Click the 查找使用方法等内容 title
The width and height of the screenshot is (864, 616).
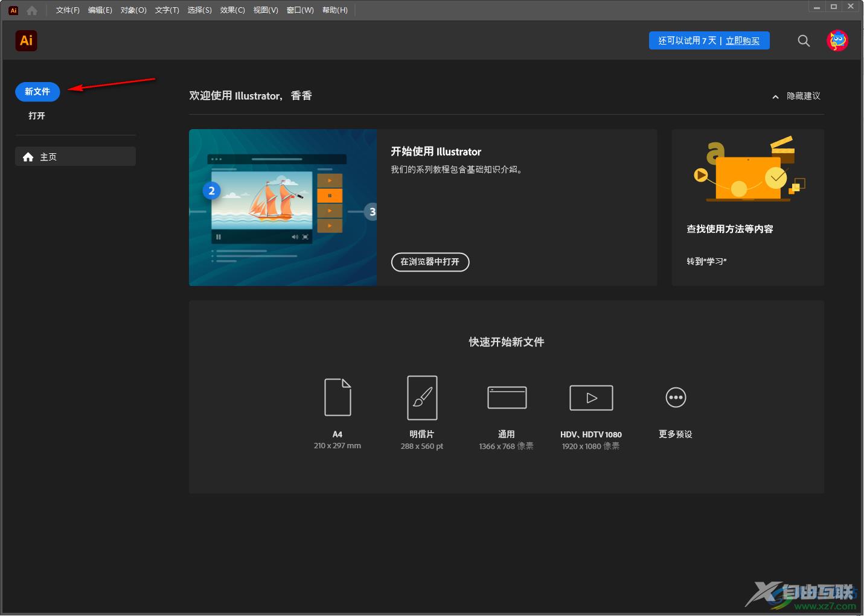pos(730,229)
